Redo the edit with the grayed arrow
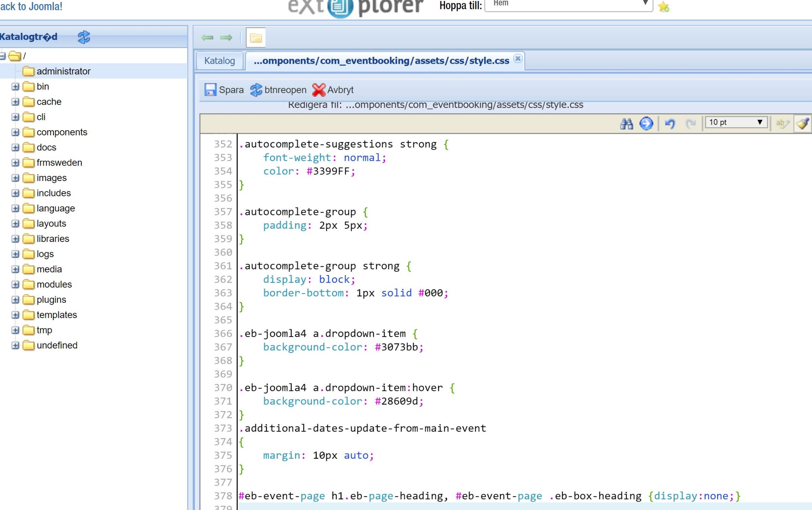The width and height of the screenshot is (812, 510). (x=691, y=124)
